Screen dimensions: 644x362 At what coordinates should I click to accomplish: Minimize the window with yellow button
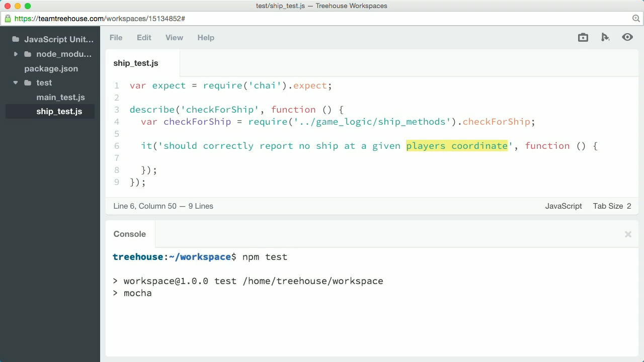point(18,6)
